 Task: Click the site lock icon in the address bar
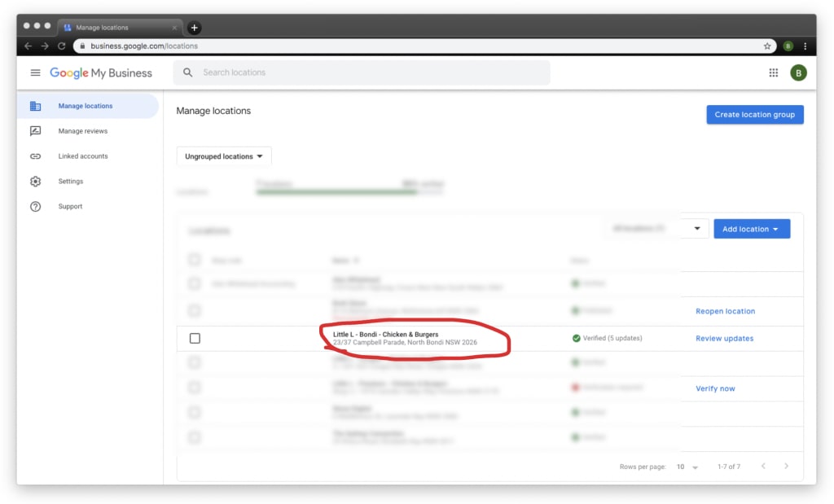[82, 46]
